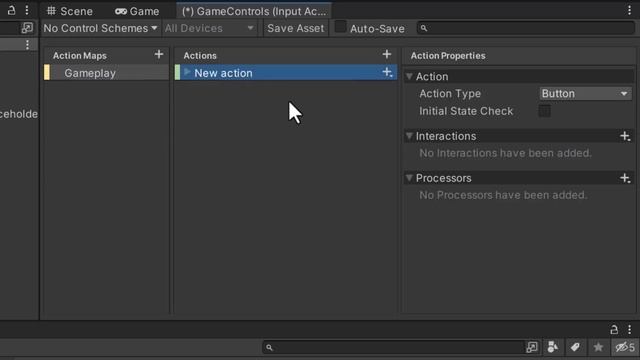Open Action Type Button dropdown
This screenshot has height=360, width=640.
pyautogui.click(x=585, y=94)
